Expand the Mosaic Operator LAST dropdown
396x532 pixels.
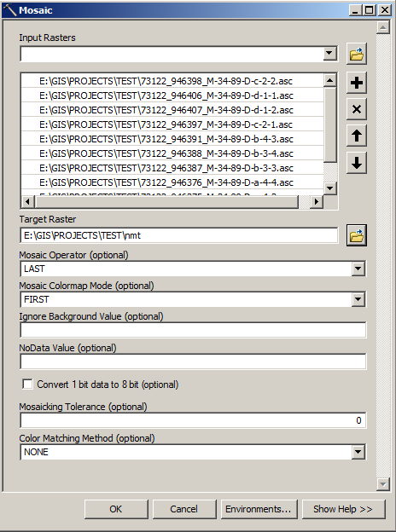(x=358, y=269)
